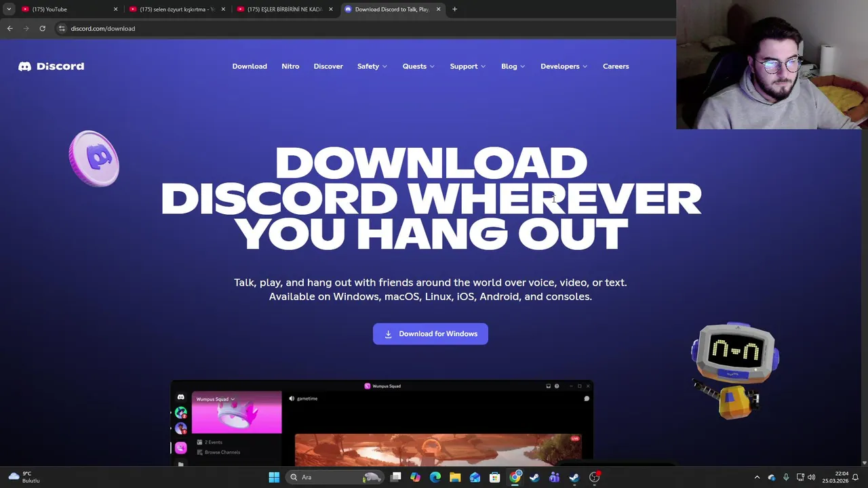868x488 pixels.
Task: Click the Discord logo in the page header
Action: coord(52,66)
